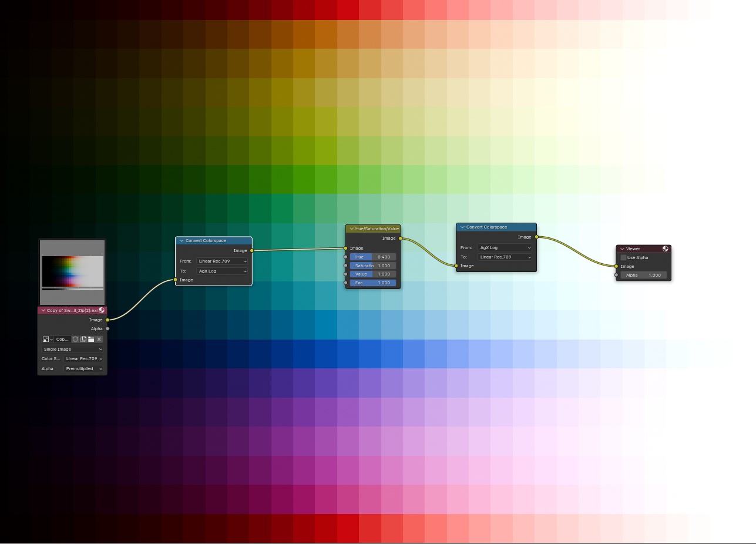Click the Image output socket of the exr node
The image size is (756, 544).
107,320
